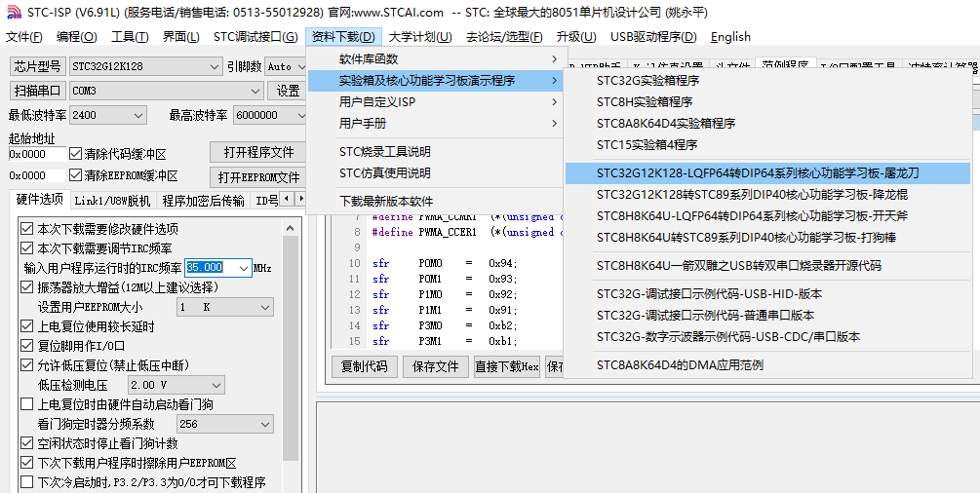Select STC32G12K128 屠龙刀 learning board entry
This screenshot has width=980, height=493.
point(768,173)
